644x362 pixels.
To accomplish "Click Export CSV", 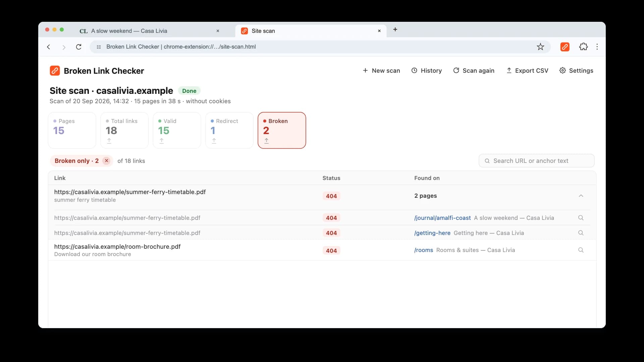I will coord(527,71).
